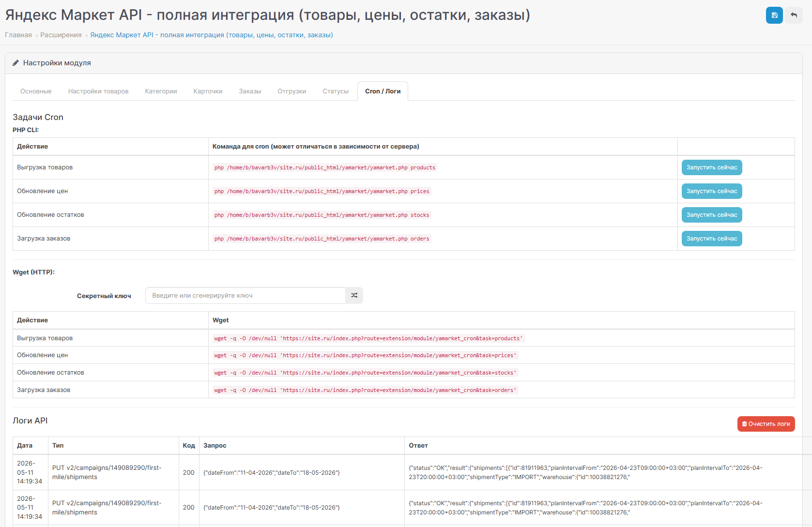
Task: Open the Основные tab
Action: 36,91
